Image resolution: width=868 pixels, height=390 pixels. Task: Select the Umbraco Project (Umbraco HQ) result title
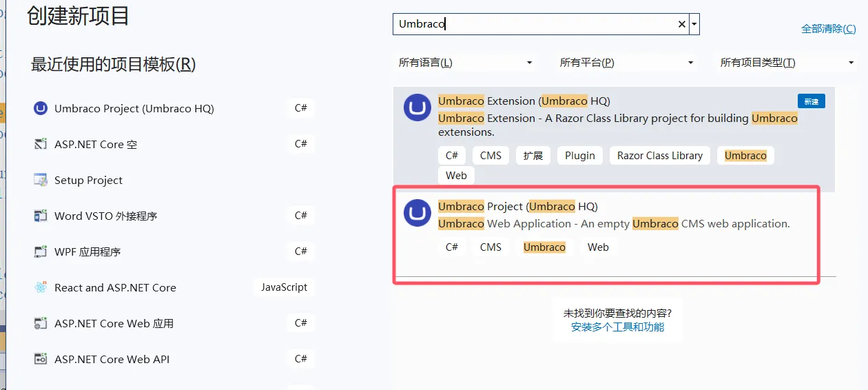[518, 206]
